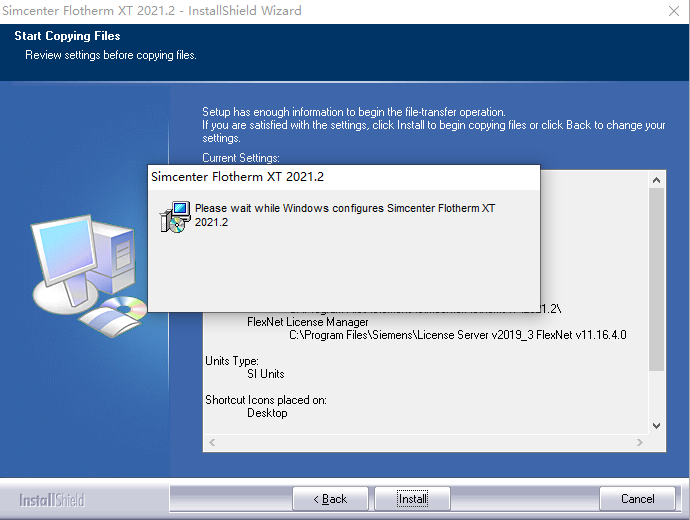Click the horizontal scrollbar right arrow
Image resolution: width=690 pixels, height=520 pixels.
click(639, 443)
